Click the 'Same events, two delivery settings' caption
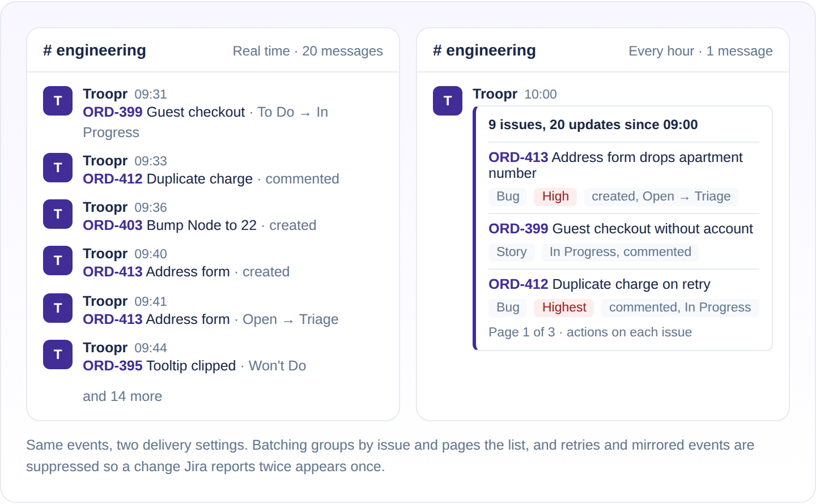 coord(390,456)
